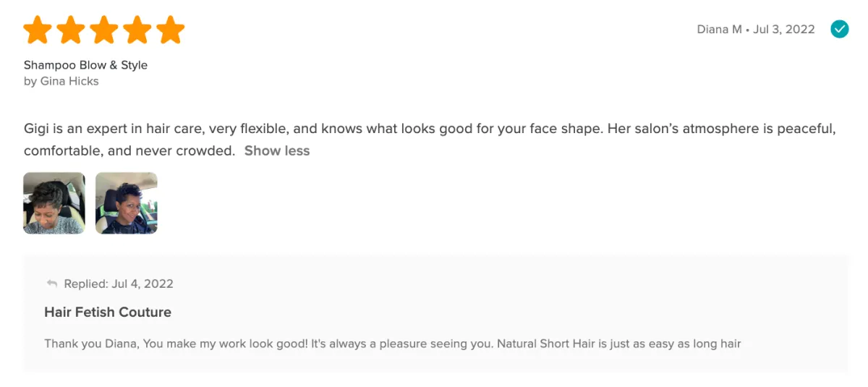
Task: Open the Shampoo Blow & Style service
Action: coord(85,65)
